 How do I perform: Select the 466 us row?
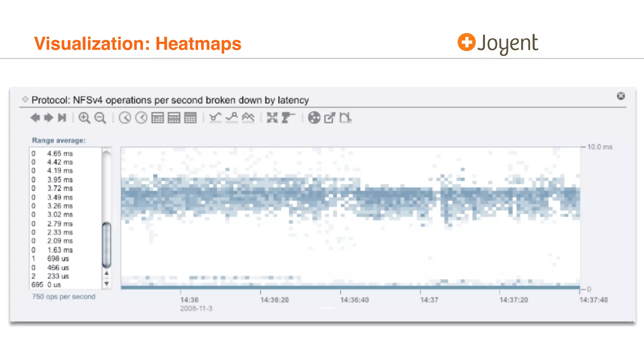[x=65, y=267]
